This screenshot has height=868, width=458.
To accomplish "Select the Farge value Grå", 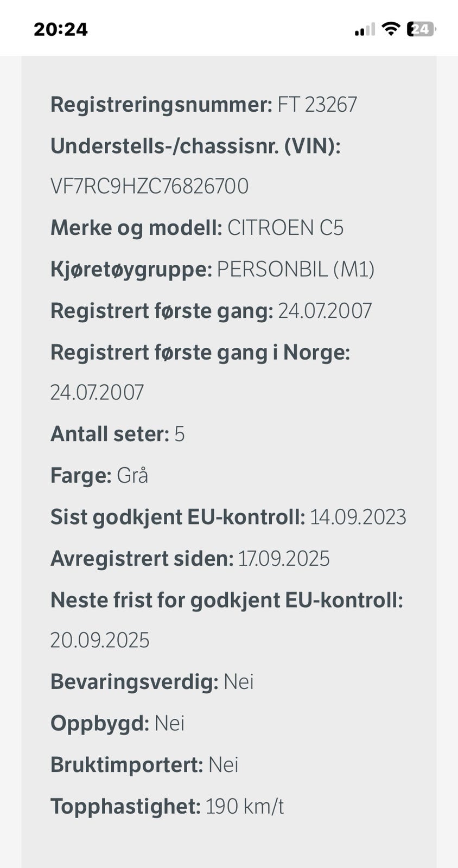I will pos(132,475).
